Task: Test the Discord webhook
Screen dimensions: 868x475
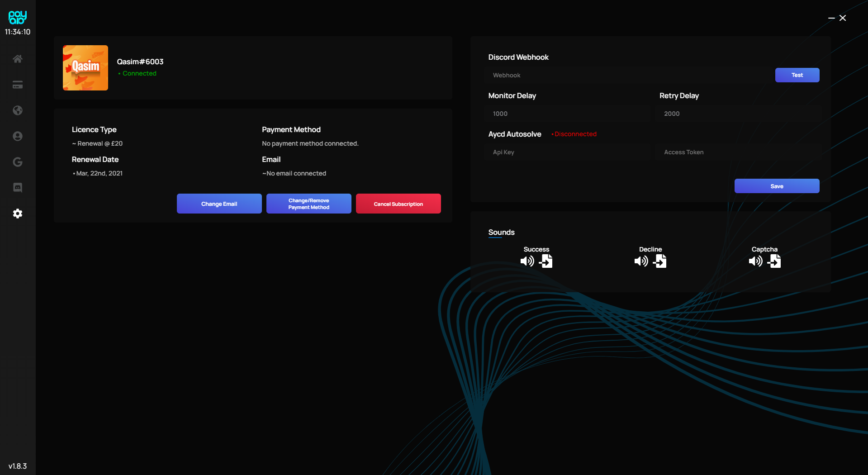Action: click(x=797, y=75)
